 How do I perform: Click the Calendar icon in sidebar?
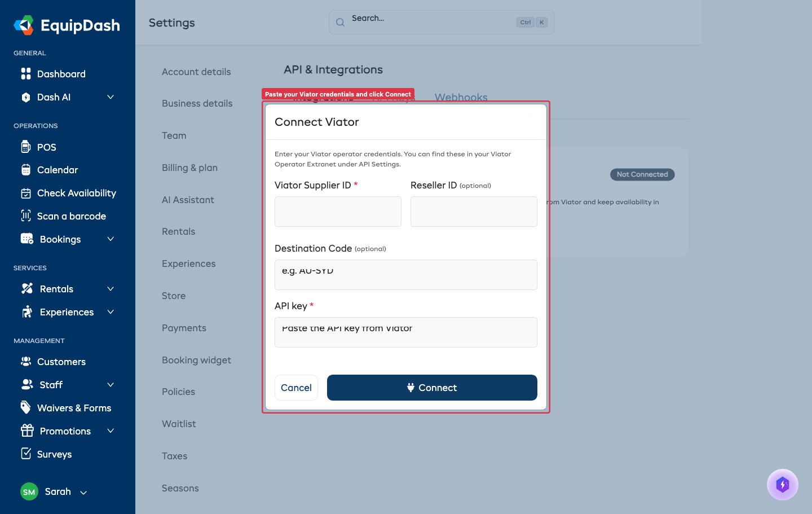(x=26, y=170)
